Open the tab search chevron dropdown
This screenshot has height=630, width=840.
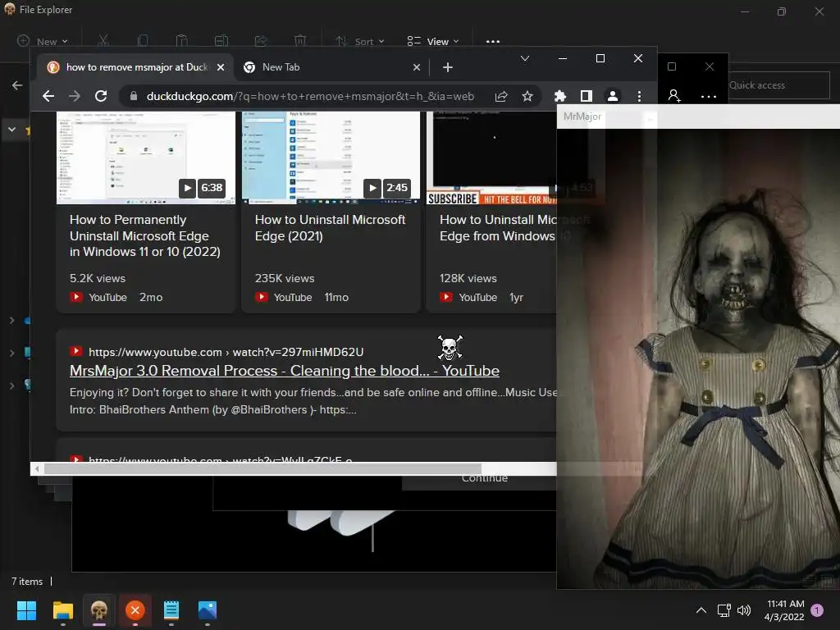[525, 58]
